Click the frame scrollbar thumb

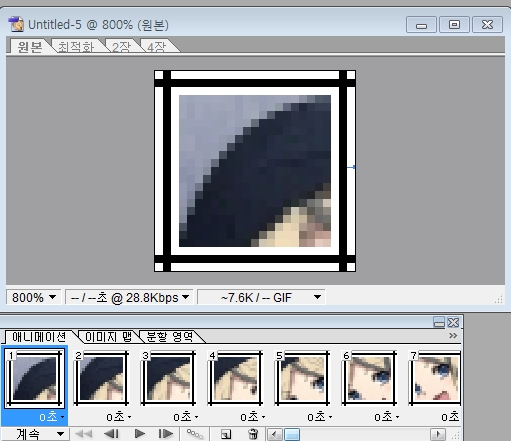coord(292,434)
